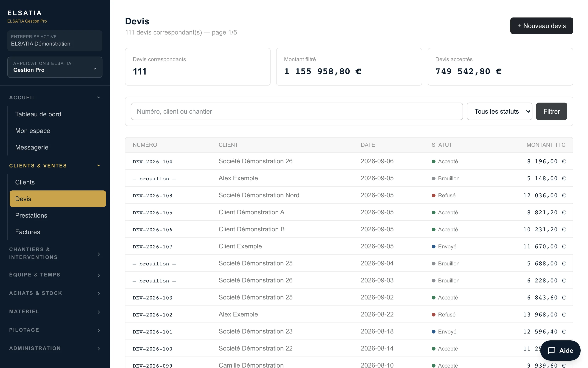Focus the Numéro, client ou chantier search field
588x368 pixels.
[297, 111]
